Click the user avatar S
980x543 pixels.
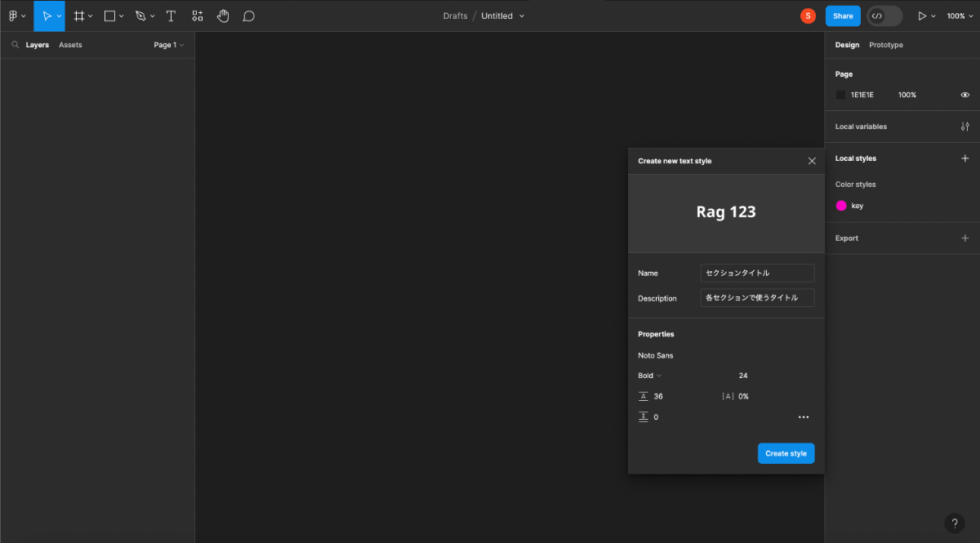pos(808,16)
